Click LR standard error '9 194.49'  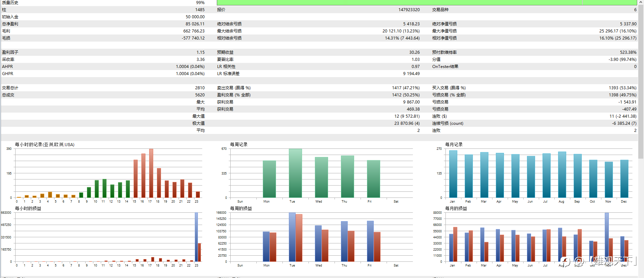click(411, 73)
